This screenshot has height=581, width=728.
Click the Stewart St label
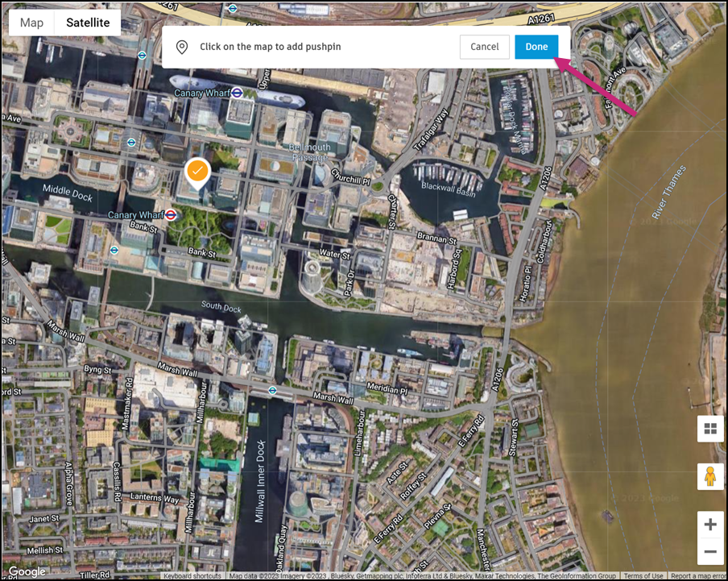coord(514,438)
